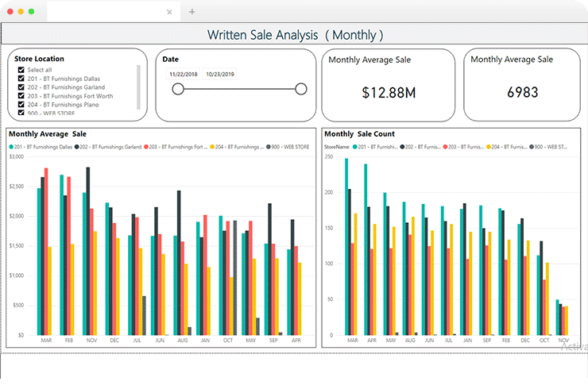Toggle the Select all checkbox
The image size is (588, 389).
tap(21, 70)
